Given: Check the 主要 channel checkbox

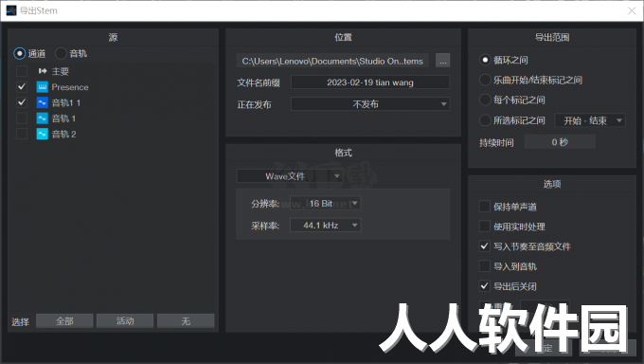Looking at the screenshot, I should click(x=22, y=71).
